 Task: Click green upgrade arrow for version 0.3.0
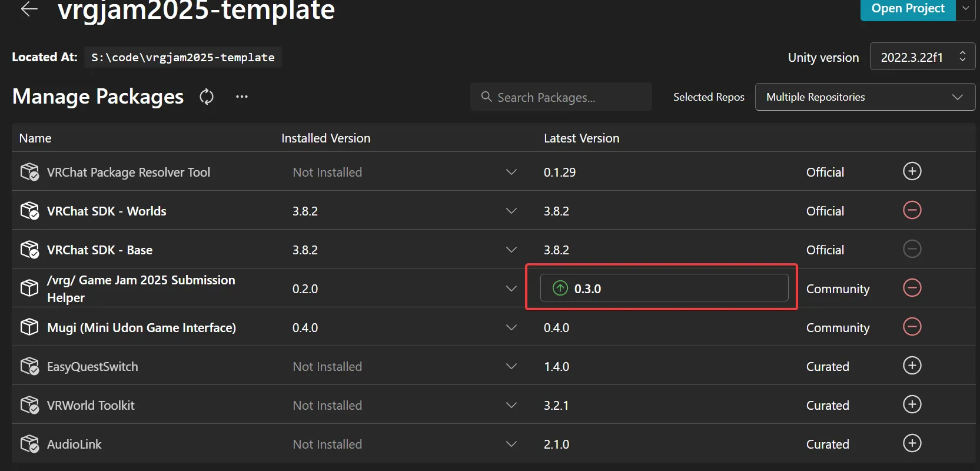pos(560,288)
